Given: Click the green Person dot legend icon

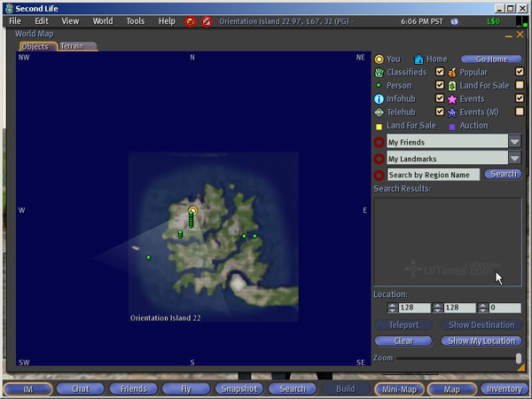Looking at the screenshot, I should (379, 86).
